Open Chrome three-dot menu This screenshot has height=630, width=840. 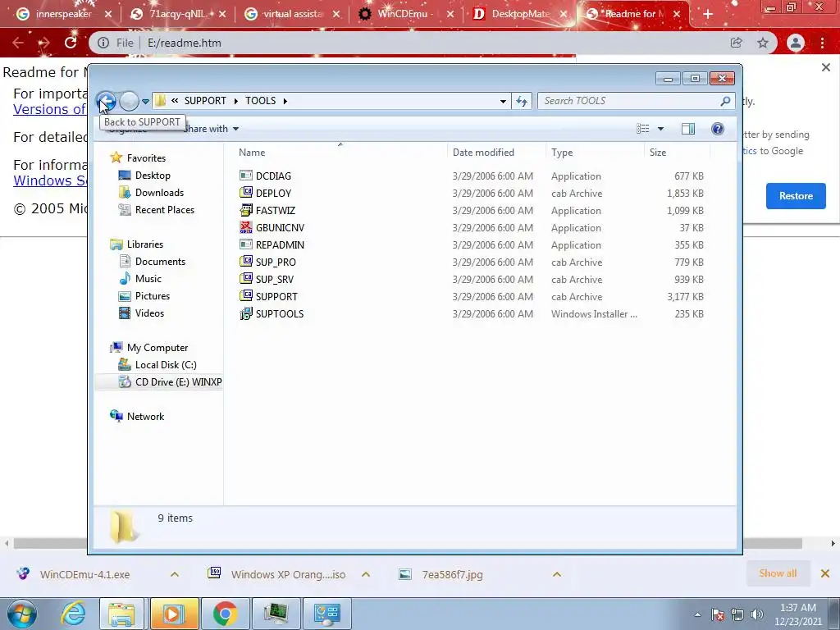tap(822, 43)
